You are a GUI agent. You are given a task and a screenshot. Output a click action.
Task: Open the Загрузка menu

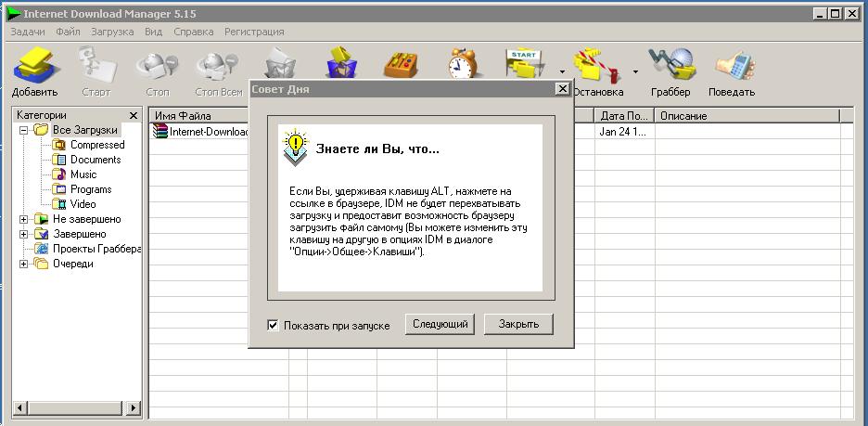112,32
